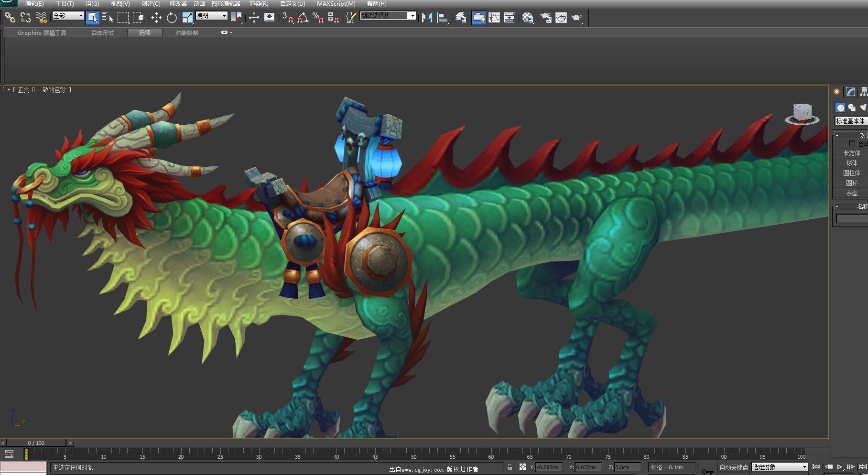Open the MAXScript(M) menu
The width and height of the screenshot is (868, 475).
click(336, 4)
